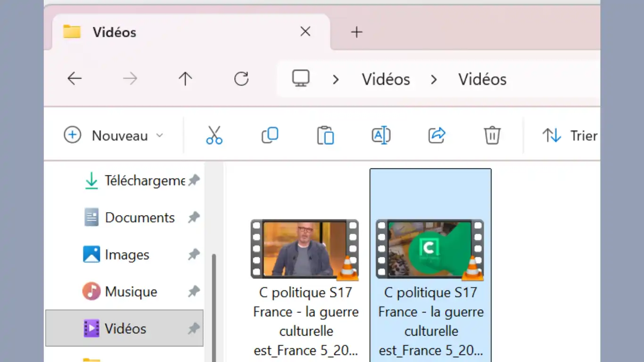Expand chevron after the PC icon in address bar
The height and width of the screenshot is (362, 644).
pos(336,80)
